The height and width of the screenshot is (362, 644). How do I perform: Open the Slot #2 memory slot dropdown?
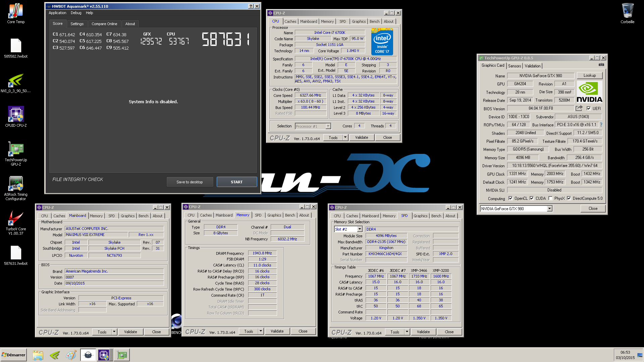(360, 229)
